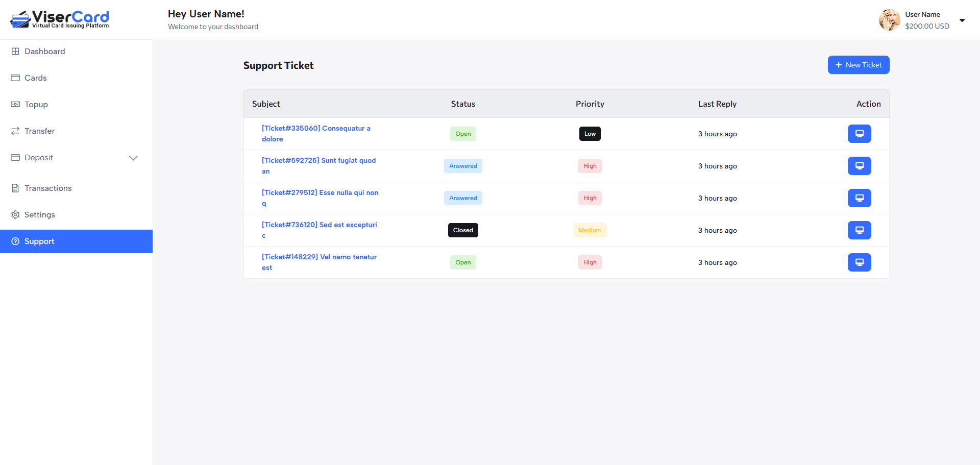980x465 pixels.
Task: Click the Transfer arrows icon
Action: pos(15,131)
